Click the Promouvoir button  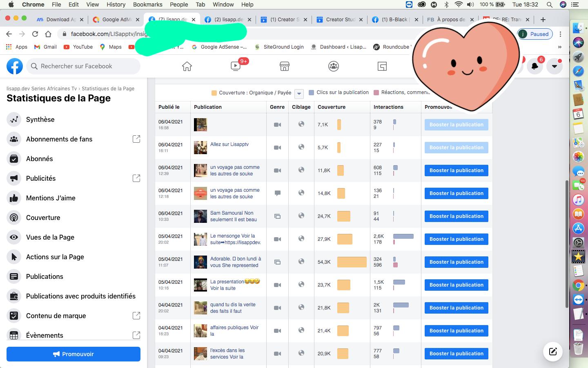click(73, 354)
